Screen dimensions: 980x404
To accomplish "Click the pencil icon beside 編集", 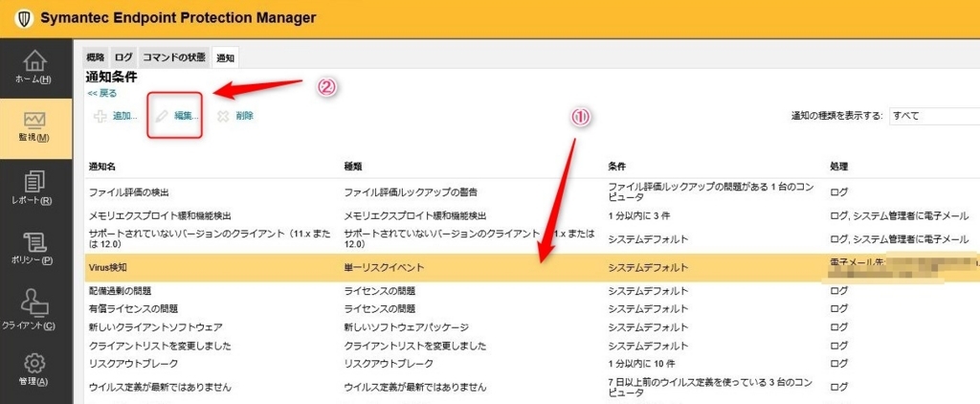I will 162,116.
